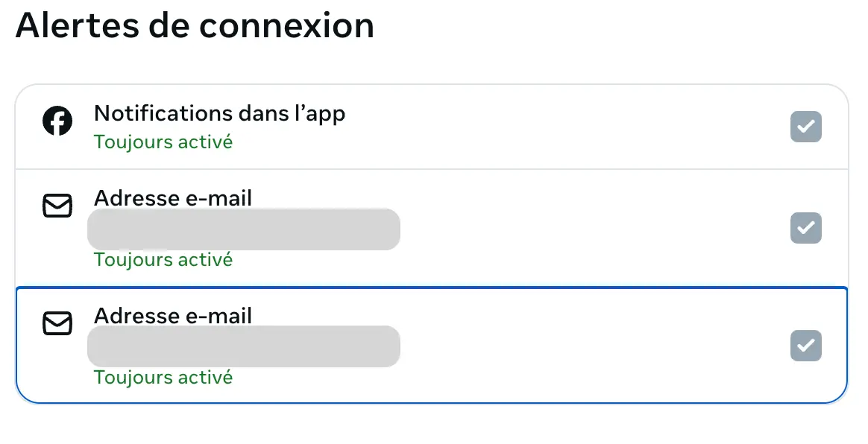Toggle the checkbox for the first Adresse e-mail
This screenshot has width=868, height=444.
coord(805,228)
